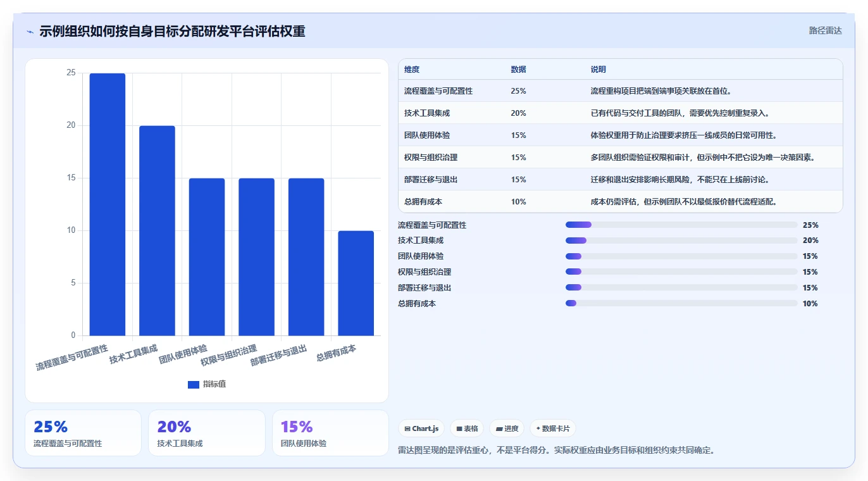Select the 数据卡片 chip
868x481 pixels.
tap(553, 428)
